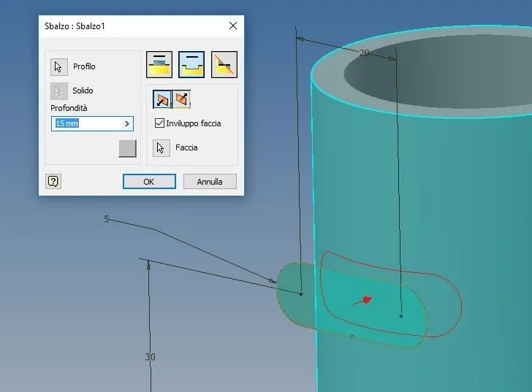This screenshot has height=392, width=532.
Task: Select the second direction arrow icon
Action: pos(181,99)
